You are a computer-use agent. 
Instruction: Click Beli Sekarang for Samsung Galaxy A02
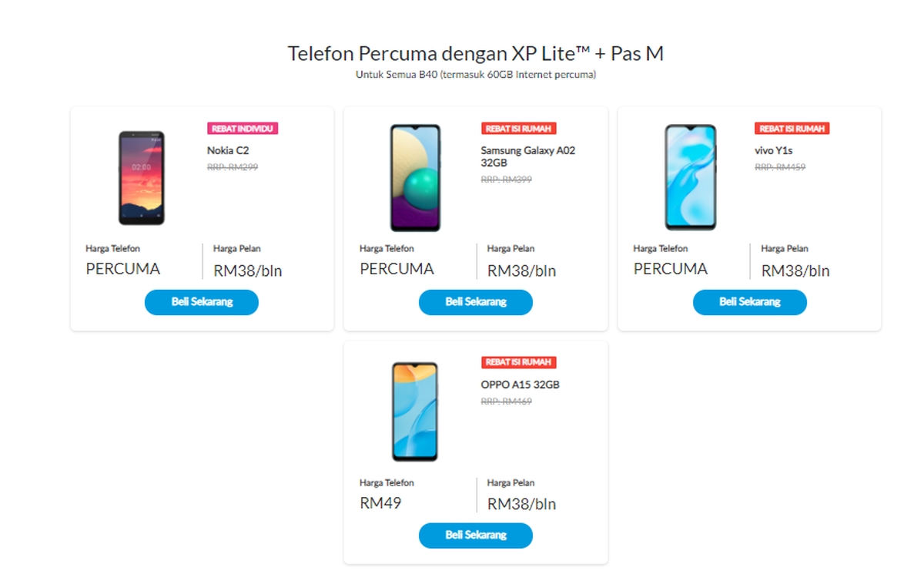pos(475,302)
